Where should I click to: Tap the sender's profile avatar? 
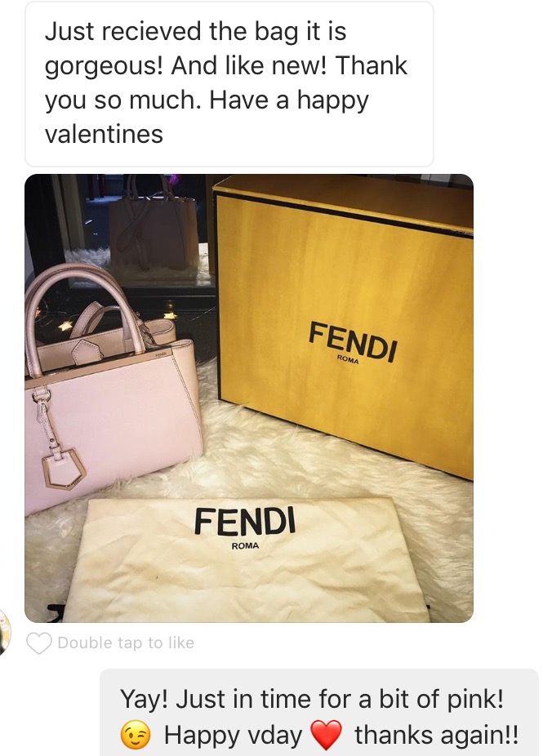click(x=5, y=632)
